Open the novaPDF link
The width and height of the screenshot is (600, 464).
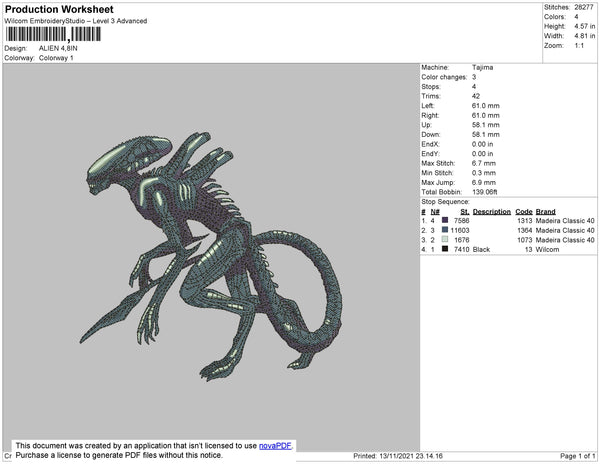(275, 446)
